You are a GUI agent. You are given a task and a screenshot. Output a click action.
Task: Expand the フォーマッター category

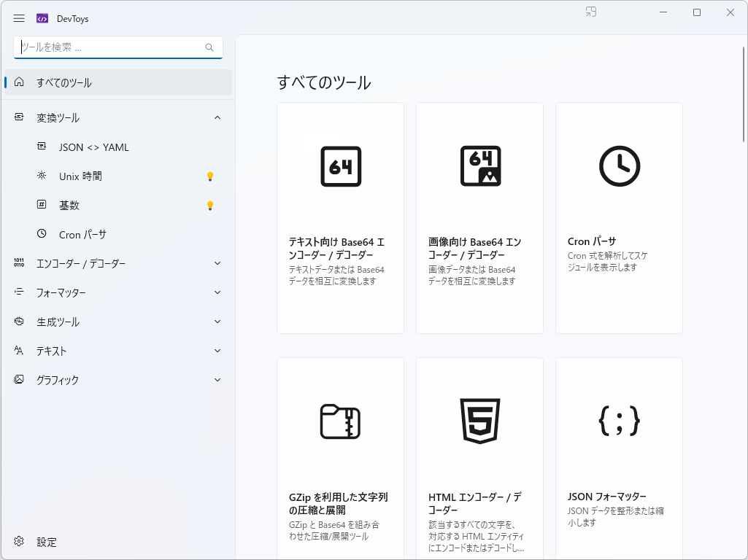(x=217, y=292)
